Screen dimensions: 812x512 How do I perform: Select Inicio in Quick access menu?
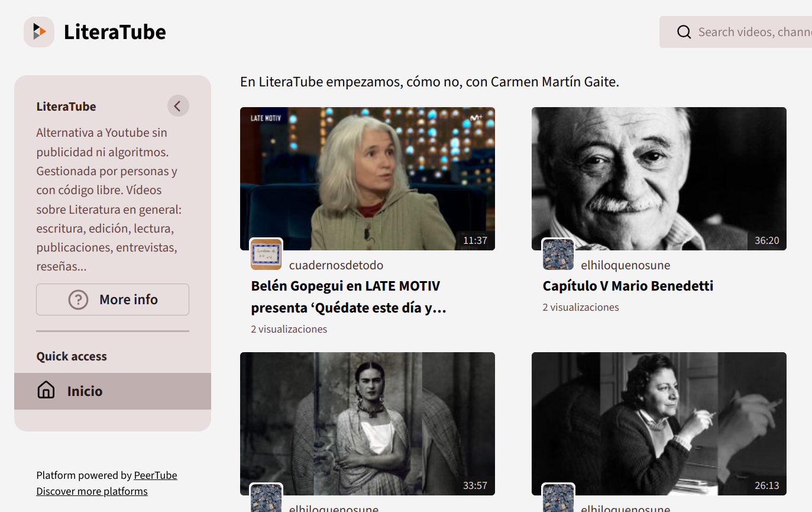112,391
